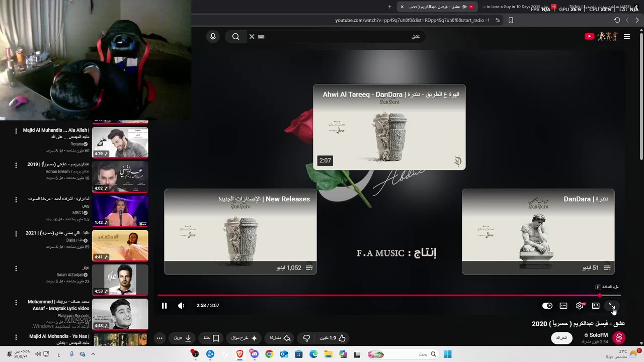Open Outlook from the taskbar
The image size is (644, 362).
[x=284, y=354]
